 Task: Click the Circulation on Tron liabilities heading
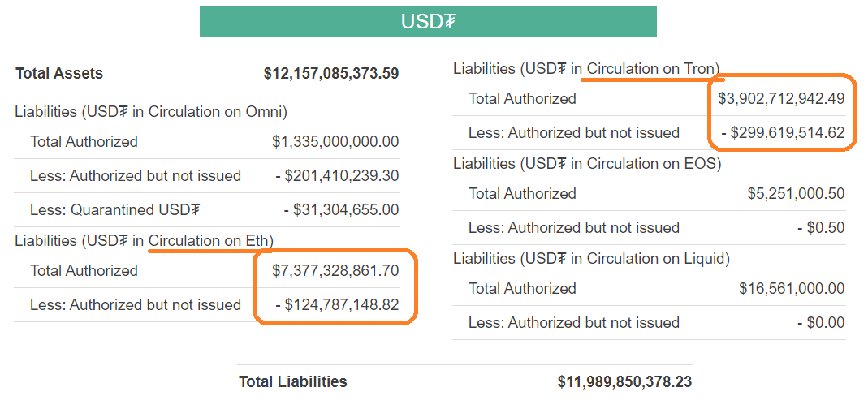pyautogui.click(x=586, y=69)
